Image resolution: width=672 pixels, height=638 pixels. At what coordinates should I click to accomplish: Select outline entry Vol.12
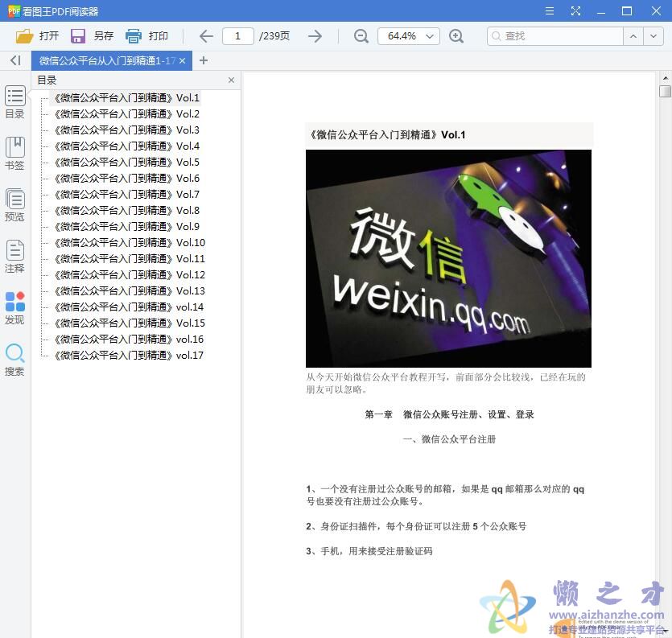(x=130, y=274)
